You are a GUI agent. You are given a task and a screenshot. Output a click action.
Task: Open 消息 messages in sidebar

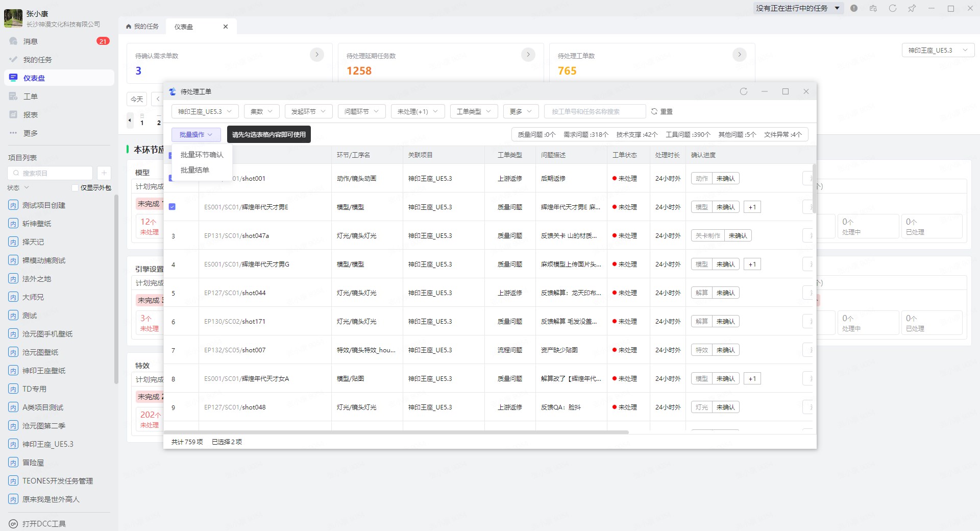pos(59,41)
